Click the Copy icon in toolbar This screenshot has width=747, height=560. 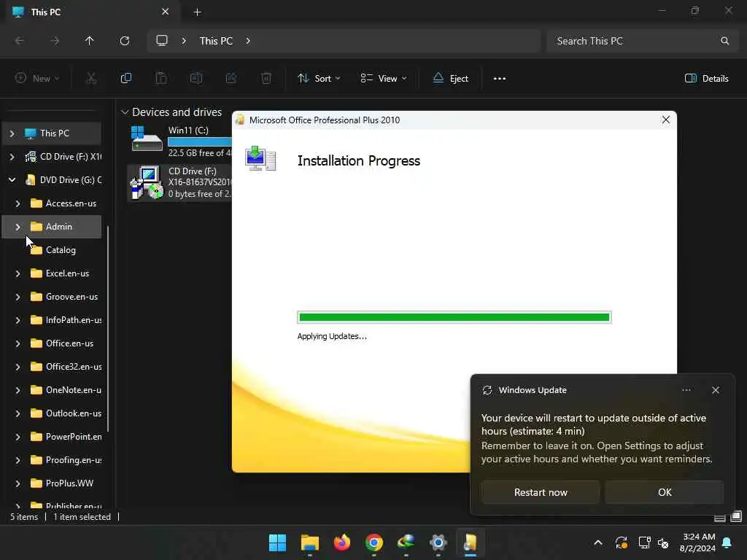click(125, 78)
